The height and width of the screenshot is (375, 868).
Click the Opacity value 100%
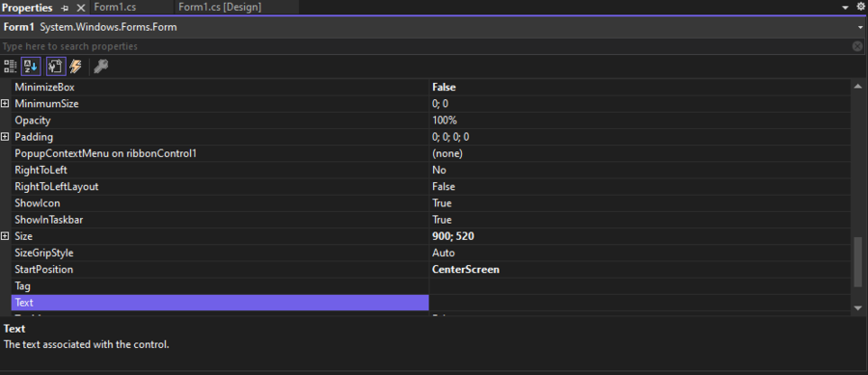445,121
